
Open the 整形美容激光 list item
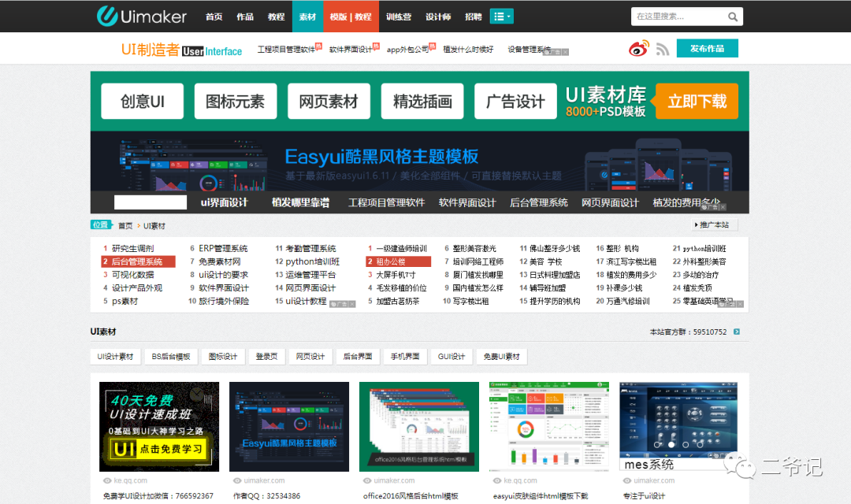click(x=474, y=249)
